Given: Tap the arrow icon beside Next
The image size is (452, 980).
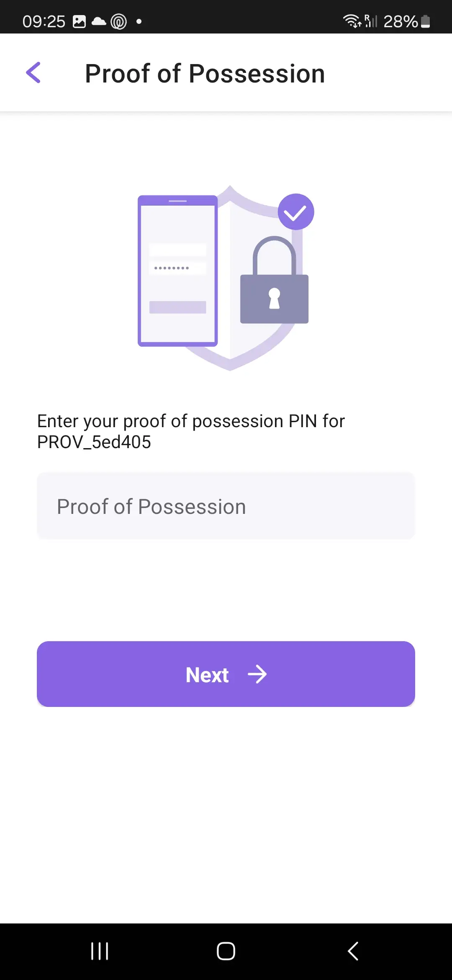Looking at the screenshot, I should [257, 675].
